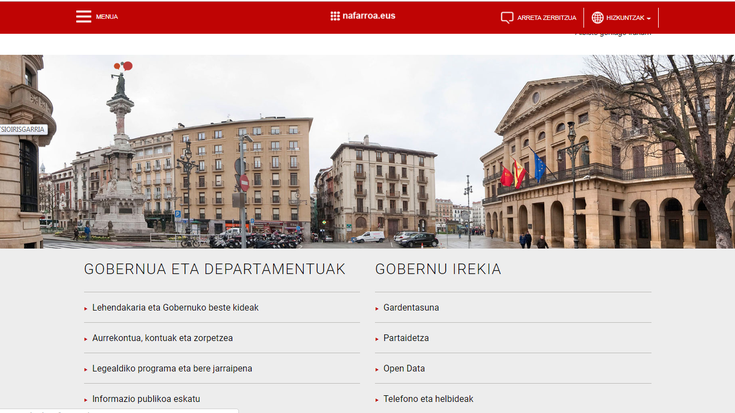The image size is (735, 413).
Task: Open Aurrekontua, kontuak eta zorpetzea
Action: click(x=162, y=338)
